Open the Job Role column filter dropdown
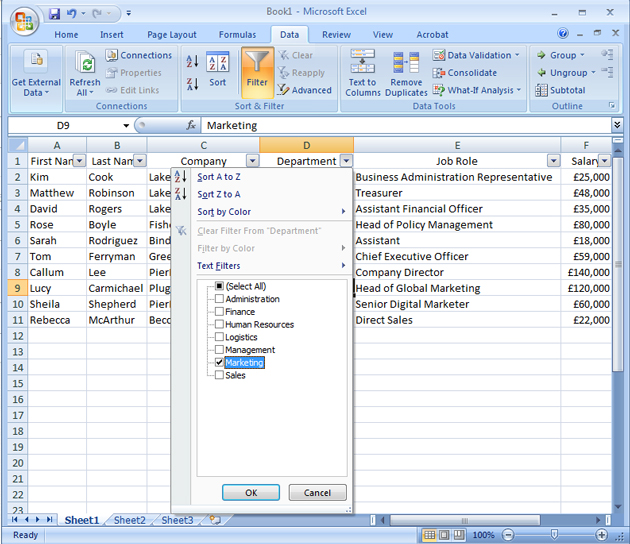The width and height of the screenshot is (630, 544). [553, 161]
